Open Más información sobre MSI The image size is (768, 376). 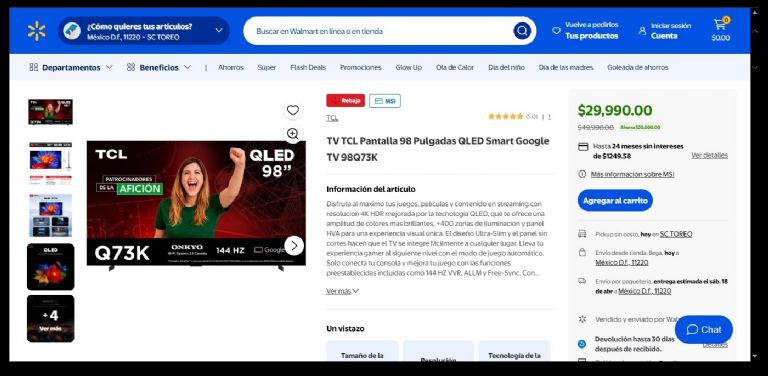(x=632, y=174)
